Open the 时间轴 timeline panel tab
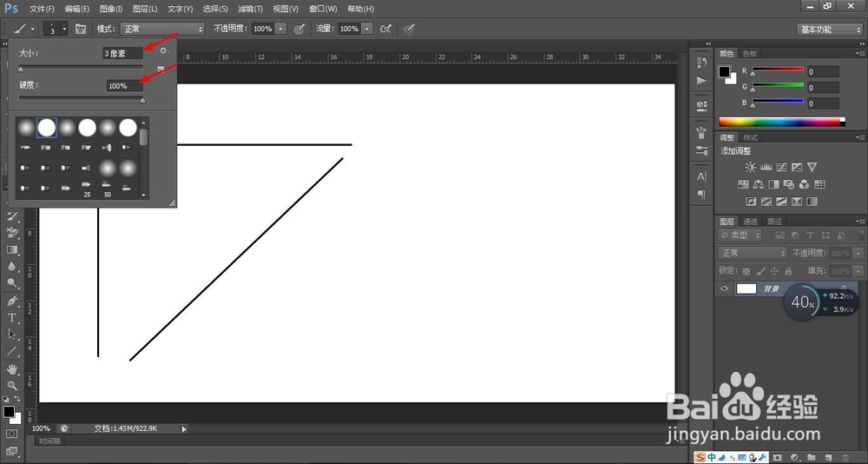This screenshot has height=464, width=868. click(x=49, y=441)
